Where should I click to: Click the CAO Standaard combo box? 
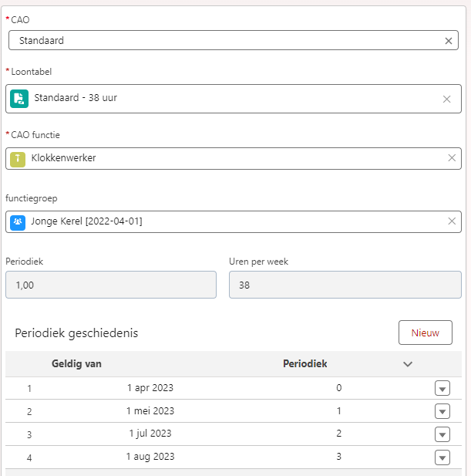[234, 40]
